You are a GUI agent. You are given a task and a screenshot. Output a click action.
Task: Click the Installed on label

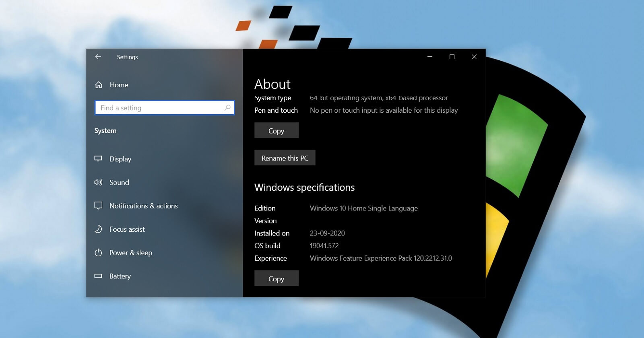pos(272,233)
